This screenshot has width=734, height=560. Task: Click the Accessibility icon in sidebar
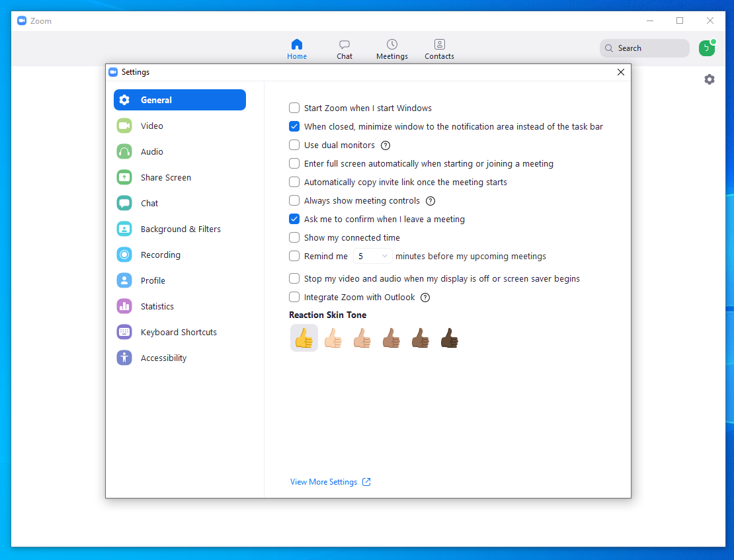point(124,358)
